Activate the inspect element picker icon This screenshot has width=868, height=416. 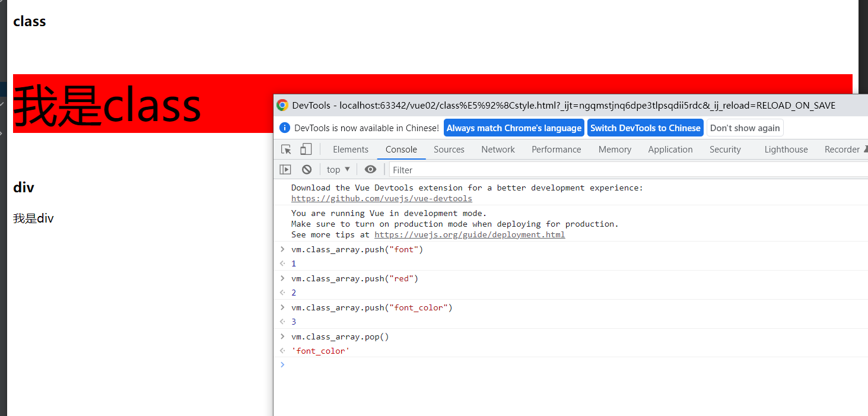(287, 150)
